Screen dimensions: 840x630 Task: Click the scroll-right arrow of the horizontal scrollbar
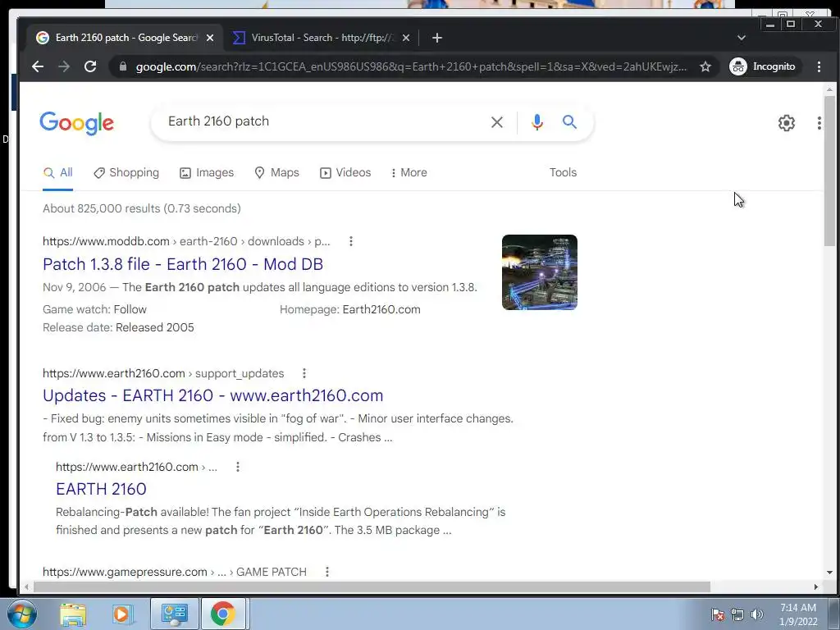pos(816,587)
